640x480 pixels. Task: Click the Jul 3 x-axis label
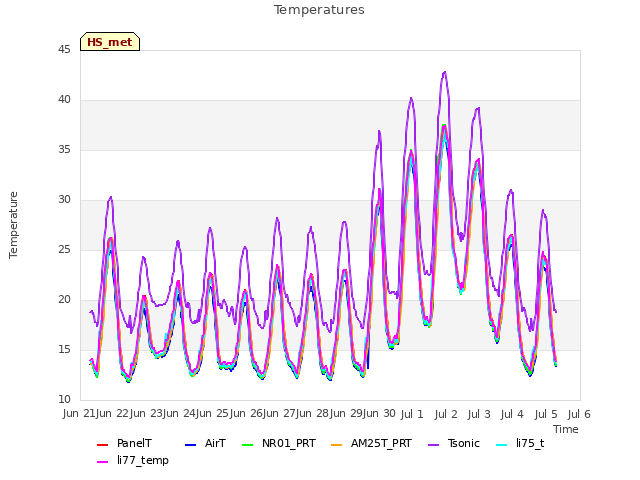[479, 415]
